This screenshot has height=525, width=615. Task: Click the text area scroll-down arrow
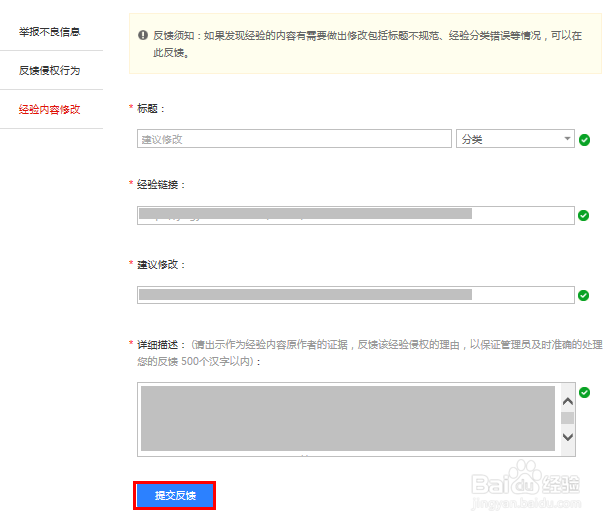click(x=568, y=437)
